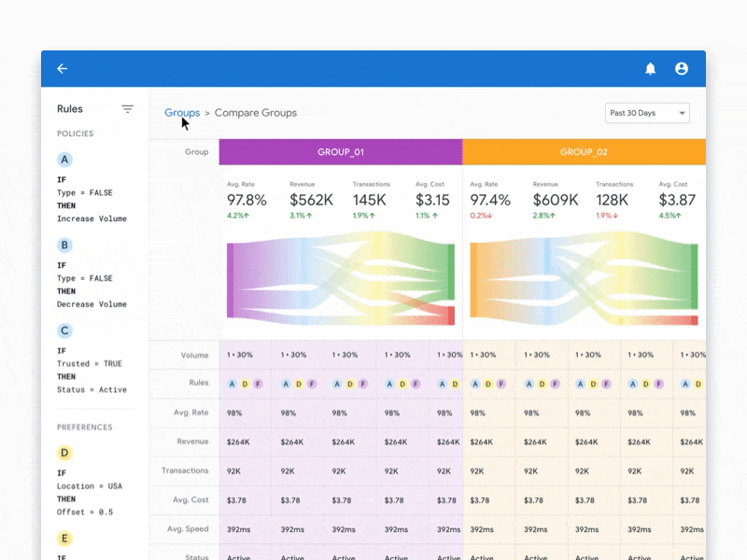The image size is (747, 560).
Task: Select preference D under Preferences
Action: [63, 452]
